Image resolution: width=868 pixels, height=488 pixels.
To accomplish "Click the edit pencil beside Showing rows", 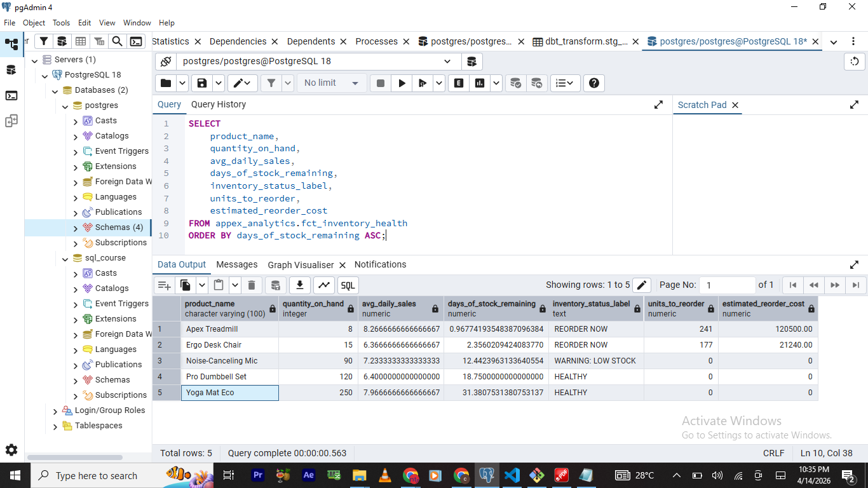I will coord(642,285).
